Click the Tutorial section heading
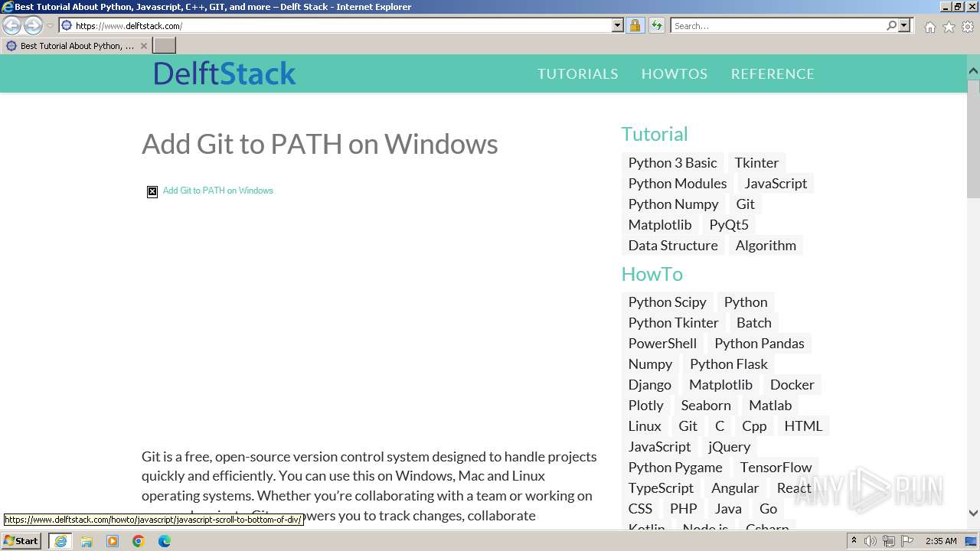The width and height of the screenshot is (980, 551). [655, 134]
